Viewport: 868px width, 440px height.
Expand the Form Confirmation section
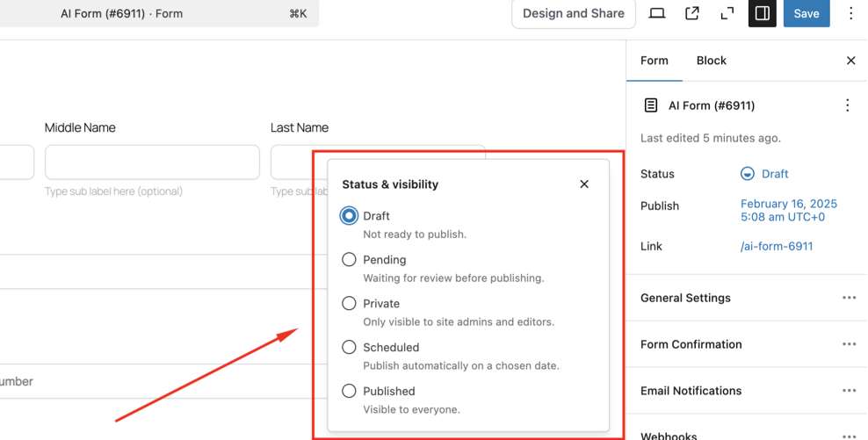[747, 344]
